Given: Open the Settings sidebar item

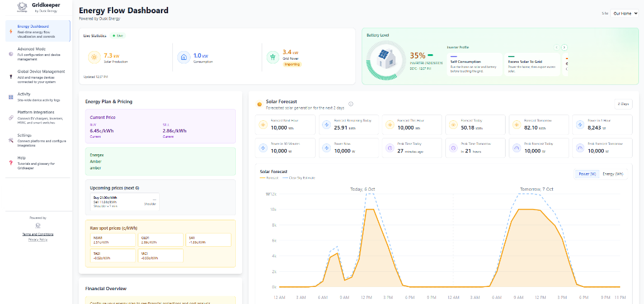Looking at the screenshot, I should tap(38, 140).
